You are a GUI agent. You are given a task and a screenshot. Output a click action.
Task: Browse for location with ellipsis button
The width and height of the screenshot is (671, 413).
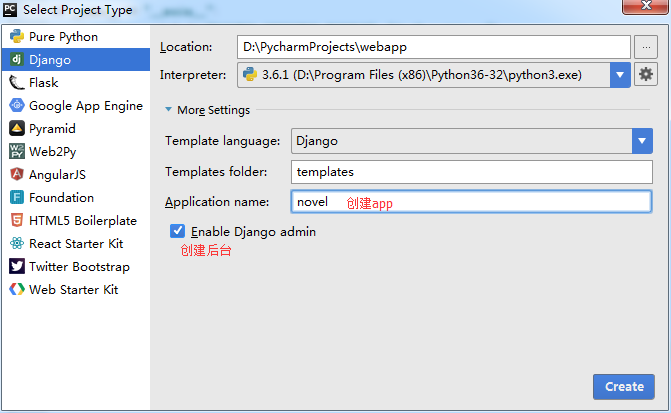(x=646, y=47)
